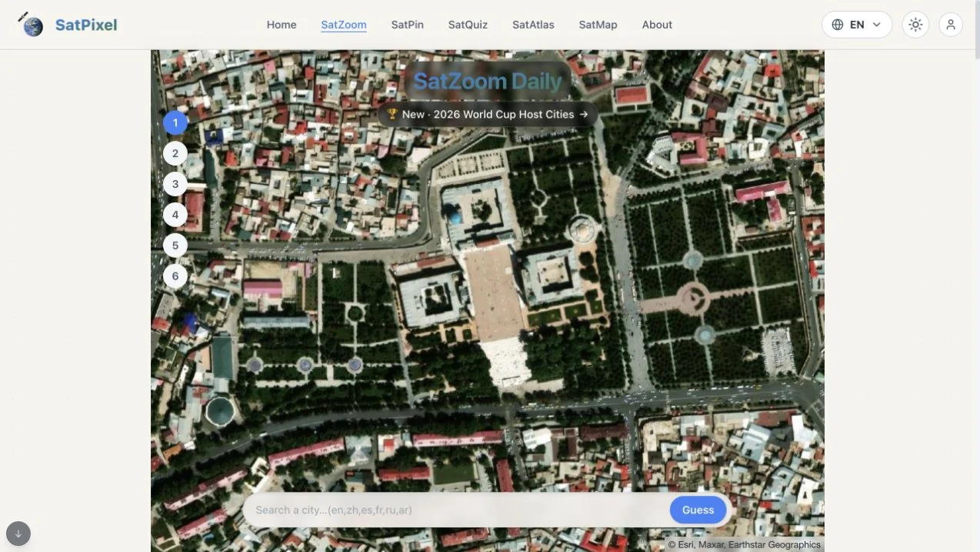This screenshot has width=980, height=552.
Task: Go to the SatPin page
Action: point(407,25)
